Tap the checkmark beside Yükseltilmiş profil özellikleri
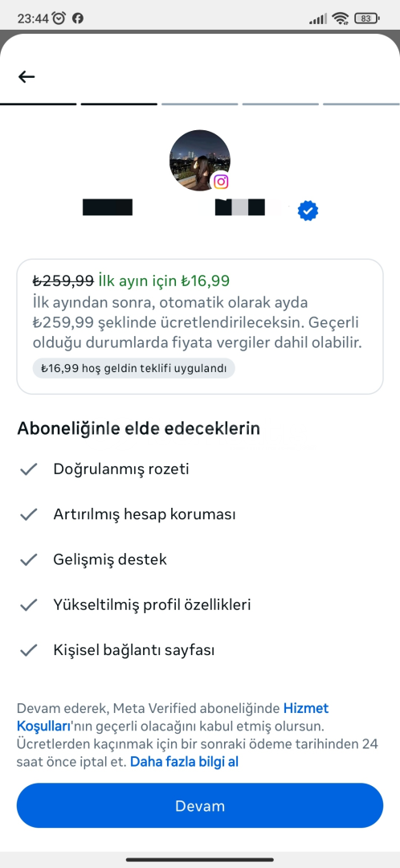The image size is (400, 868). pos(28,605)
